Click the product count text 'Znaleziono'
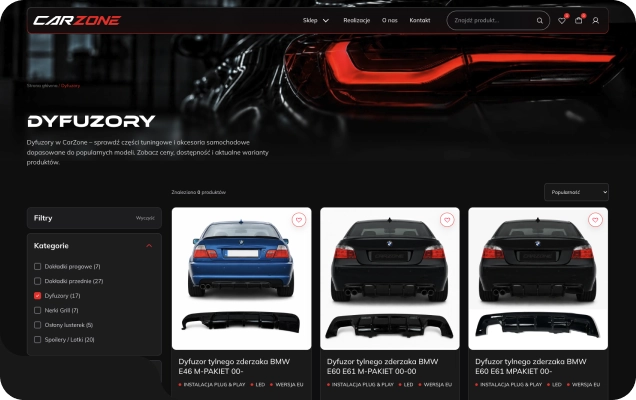 pyautogui.click(x=198, y=192)
